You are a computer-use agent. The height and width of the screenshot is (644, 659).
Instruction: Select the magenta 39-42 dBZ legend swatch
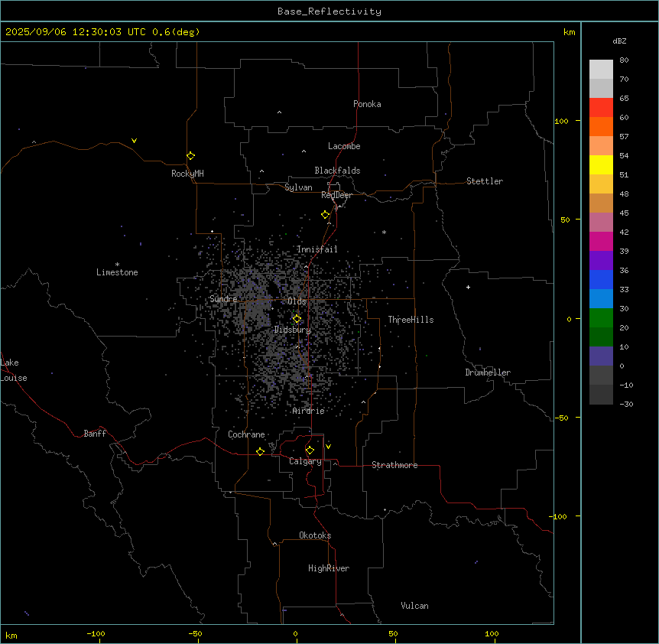601,242
